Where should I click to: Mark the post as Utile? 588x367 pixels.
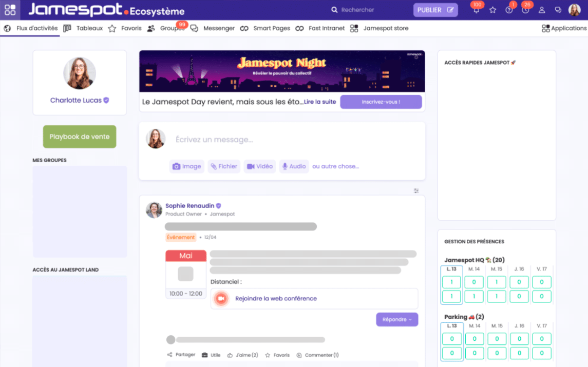[211, 355]
